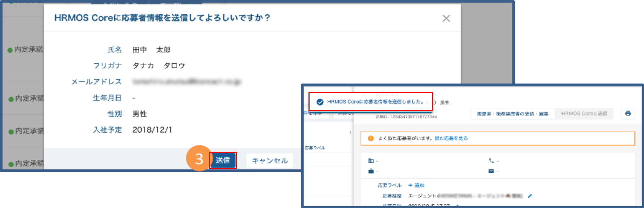
Task: Open the 似た応募を見る link
Action: 451,139
